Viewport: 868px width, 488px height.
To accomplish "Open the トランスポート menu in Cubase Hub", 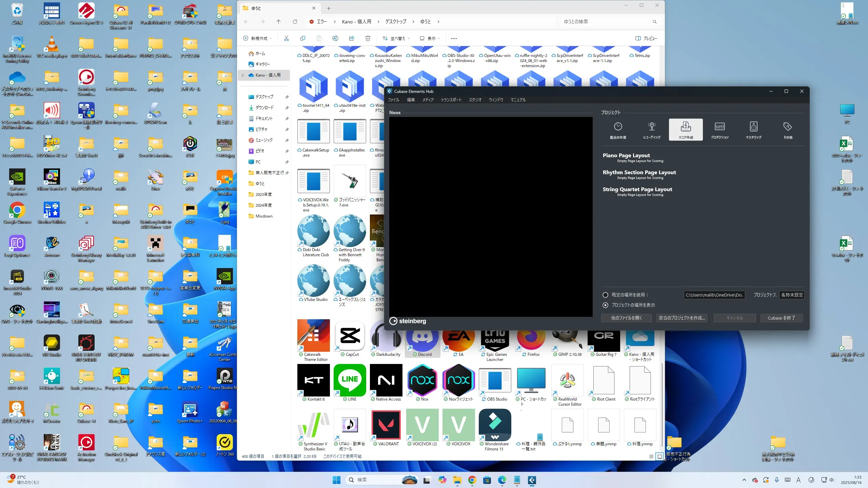I will click(451, 100).
